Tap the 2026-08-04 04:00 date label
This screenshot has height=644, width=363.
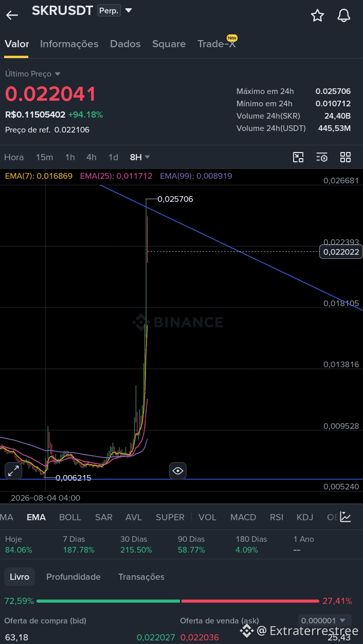[46, 498]
